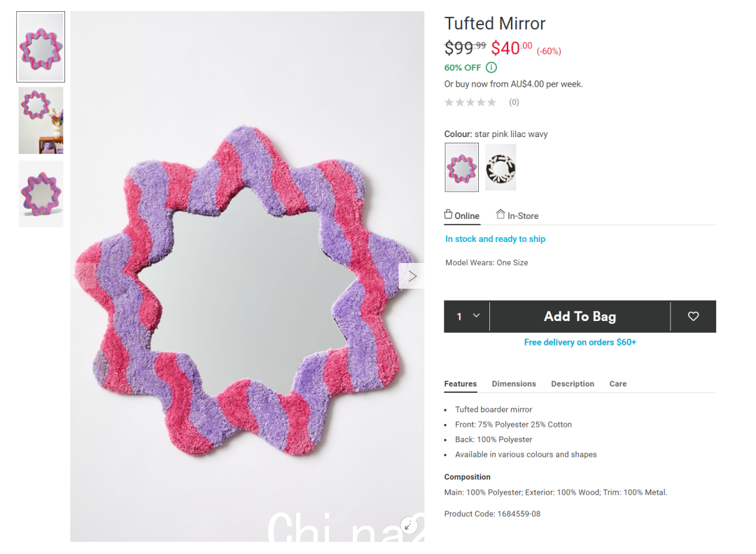The height and width of the screenshot is (554, 756).
Task: Select the black and white mirror swatch
Action: click(x=500, y=167)
